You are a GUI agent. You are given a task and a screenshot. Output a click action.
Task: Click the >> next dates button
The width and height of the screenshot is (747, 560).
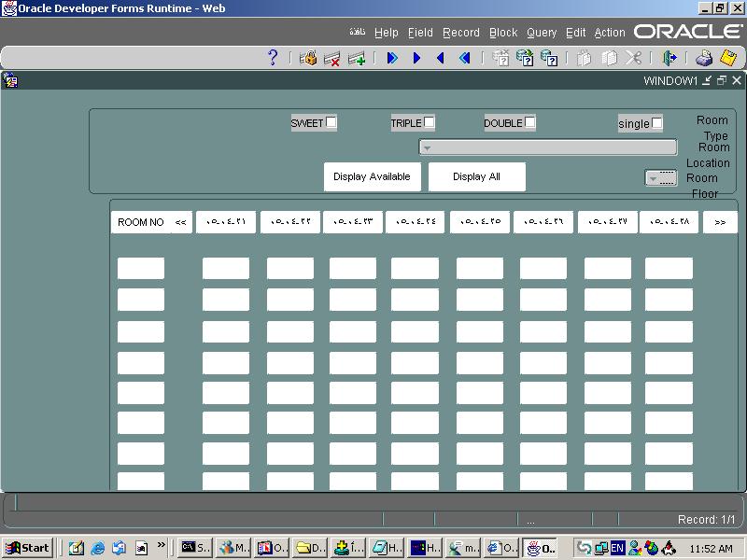[720, 222]
